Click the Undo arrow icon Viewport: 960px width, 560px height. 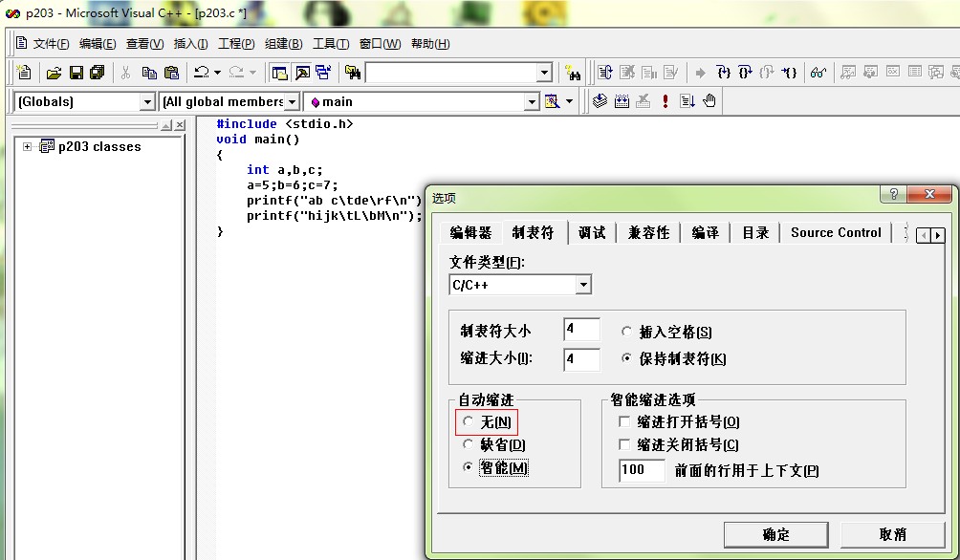202,73
